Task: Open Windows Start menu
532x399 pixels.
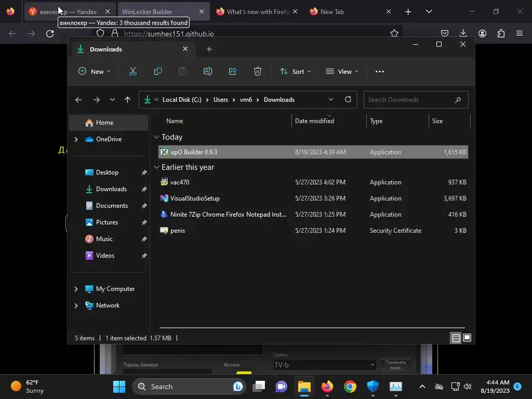Action: (119, 387)
